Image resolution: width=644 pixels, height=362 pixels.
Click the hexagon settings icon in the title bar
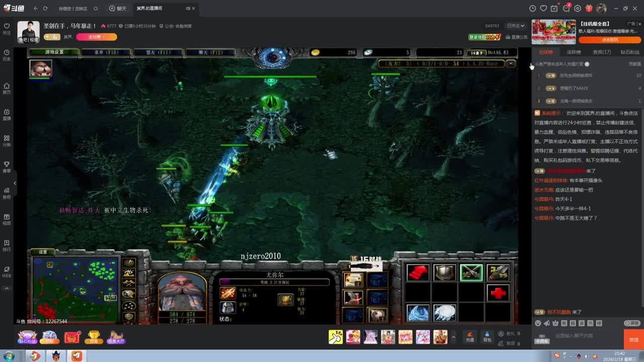[x=577, y=9]
